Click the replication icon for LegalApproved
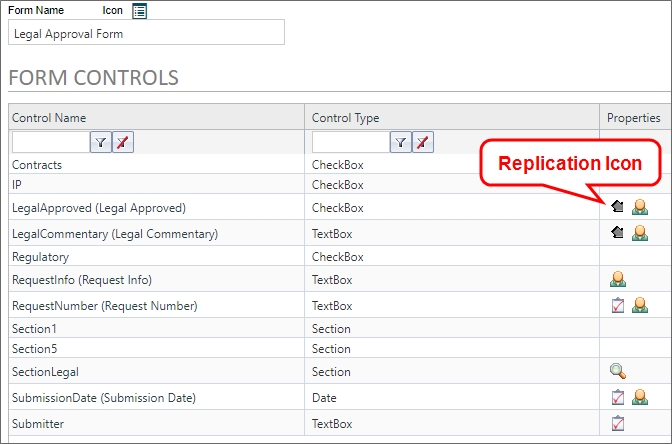 click(618, 207)
